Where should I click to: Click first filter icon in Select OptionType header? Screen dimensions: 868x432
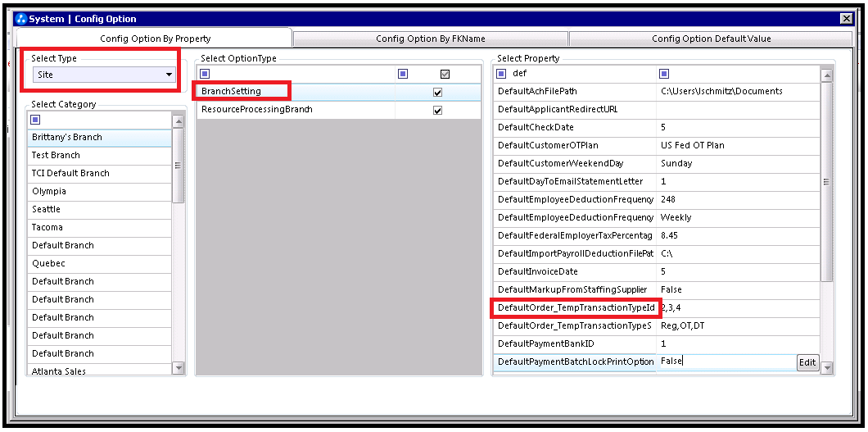click(x=205, y=74)
